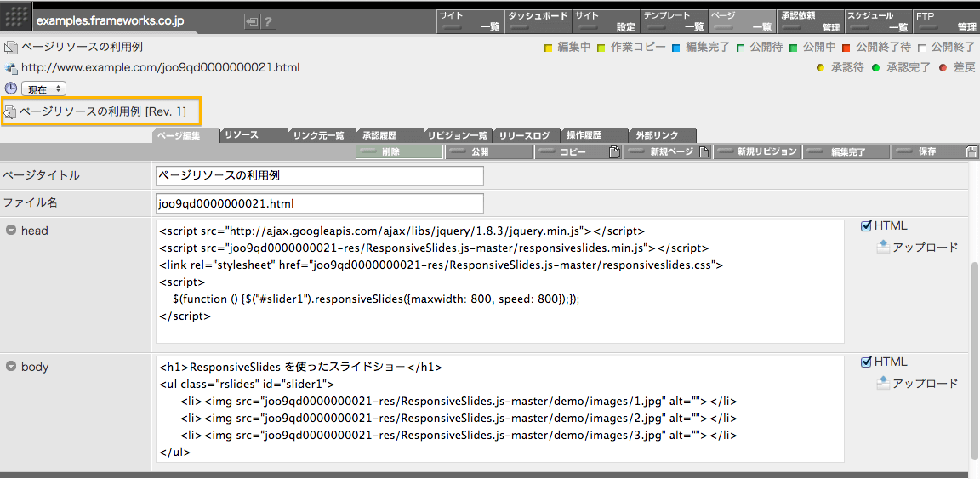Collapse the head section arrow
The image size is (980, 479).
pos(10,230)
